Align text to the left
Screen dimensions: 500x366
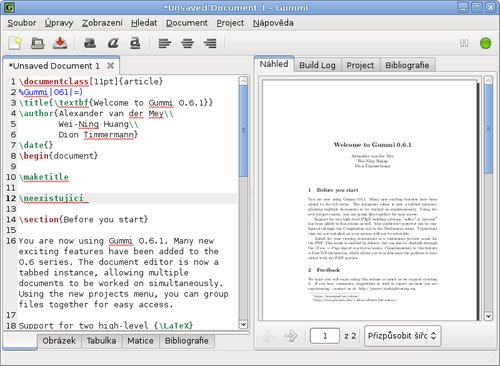pos(165,43)
